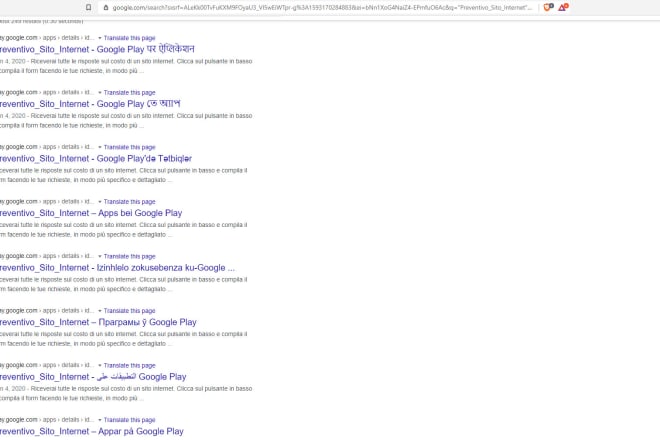Click the URL breadcrumb above Apps bei Google Play

[x=47, y=202]
